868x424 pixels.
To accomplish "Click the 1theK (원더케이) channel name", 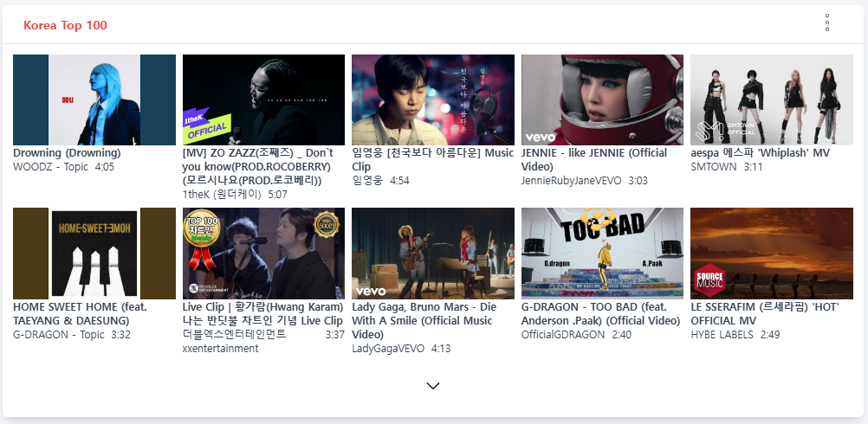I will click(222, 195).
